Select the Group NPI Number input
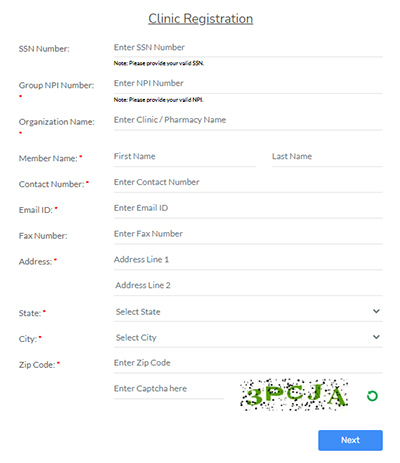 point(248,84)
